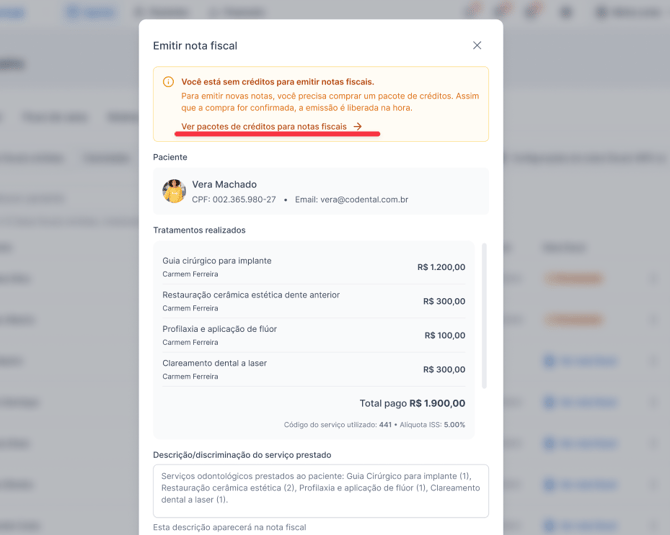The image size is (670, 535).
Task: Focus the service description text area
Action: pos(320,491)
